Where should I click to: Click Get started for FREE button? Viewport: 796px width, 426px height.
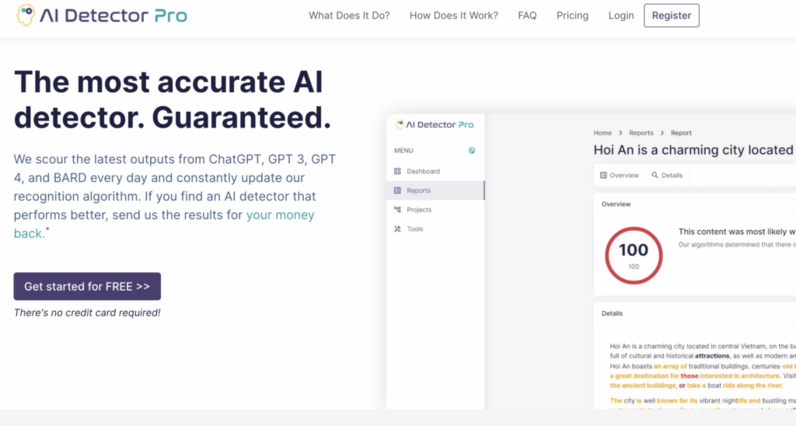click(x=87, y=286)
